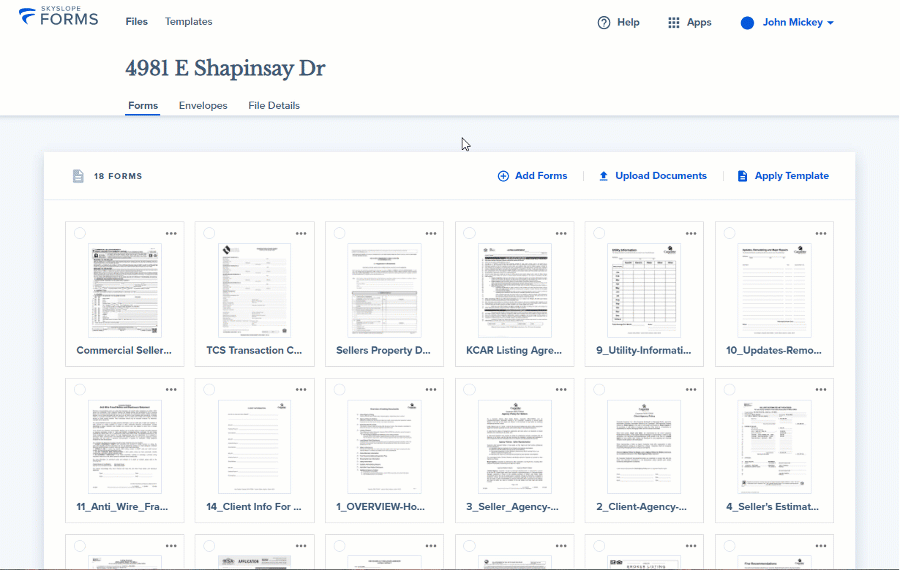
Task: Open the more options for 10_Updates-Remodeling form
Action: pos(821,234)
